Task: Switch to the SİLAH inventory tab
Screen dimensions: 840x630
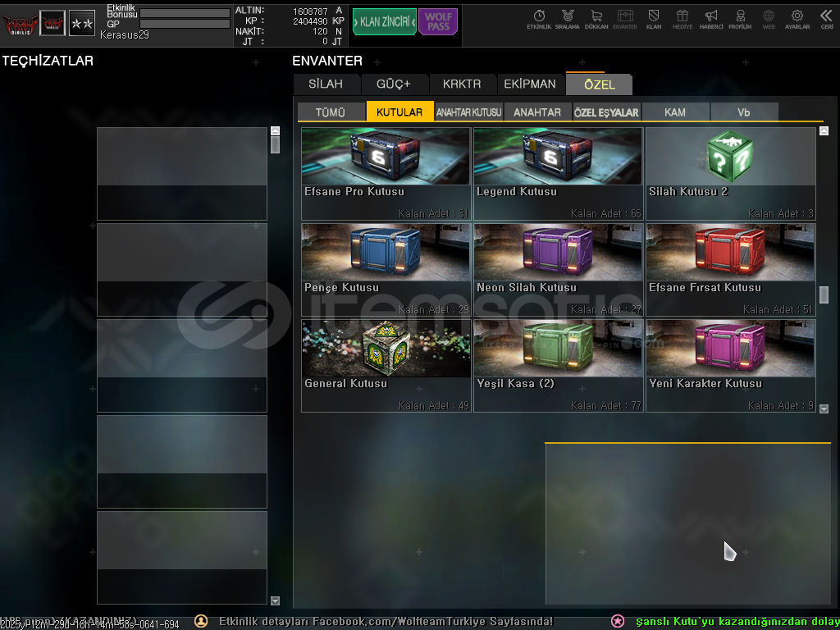Action: point(326,84)
